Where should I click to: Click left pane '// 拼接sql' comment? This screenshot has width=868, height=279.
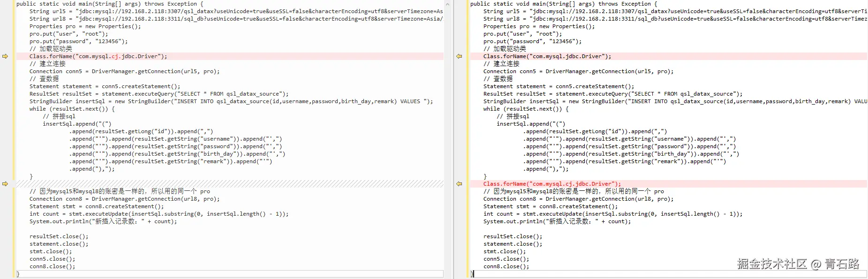[x=59, y=116]
